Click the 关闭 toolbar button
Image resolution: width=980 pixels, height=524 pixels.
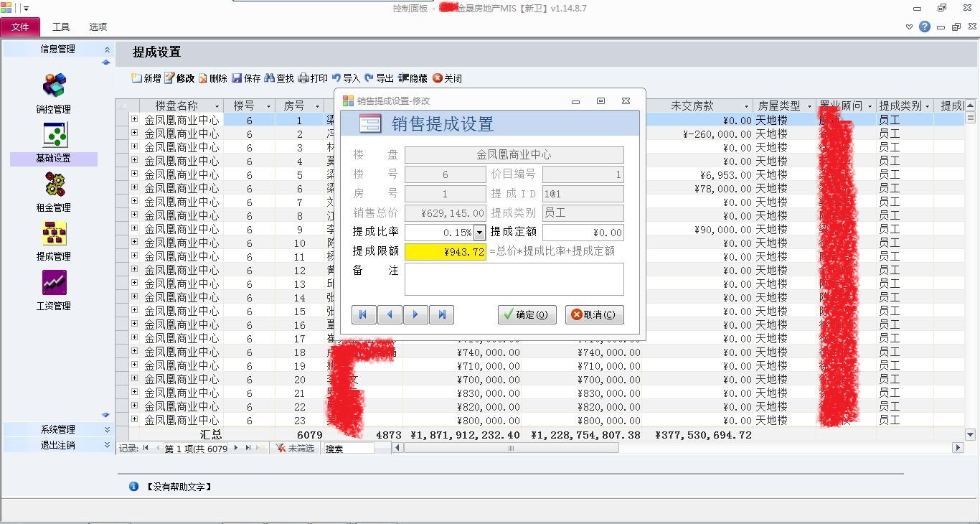(447, 78)
